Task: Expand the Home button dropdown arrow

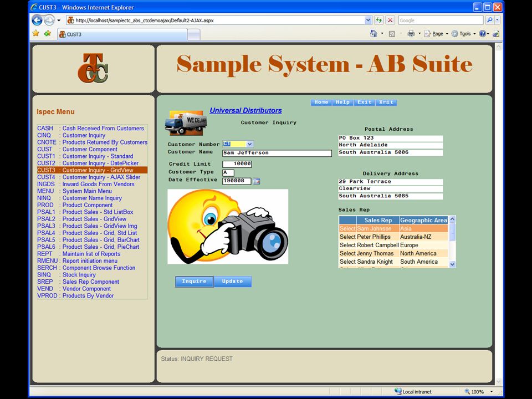Action: [382, 34]
